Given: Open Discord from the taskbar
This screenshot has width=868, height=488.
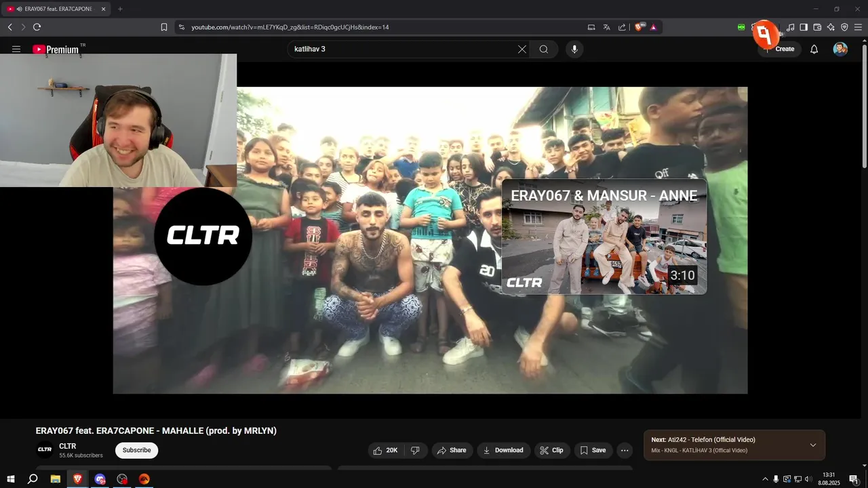Looking at the screenshot, I should pos(100,479).
